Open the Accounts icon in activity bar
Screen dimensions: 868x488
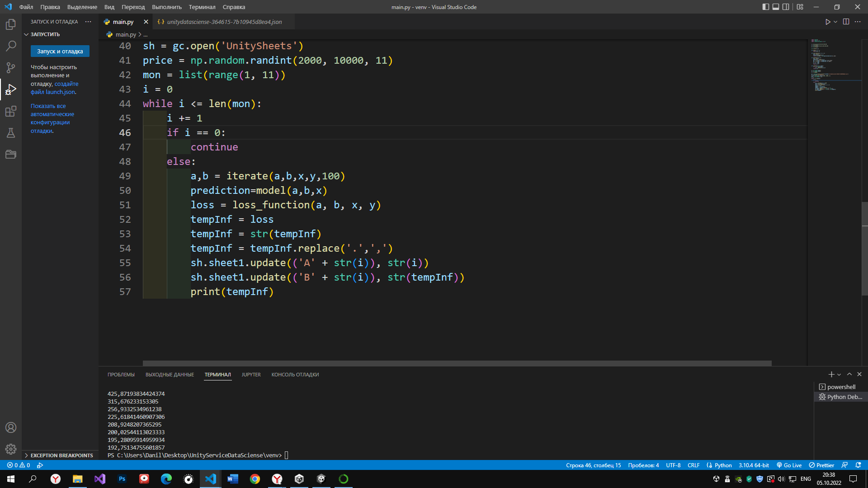coord(11,427)
